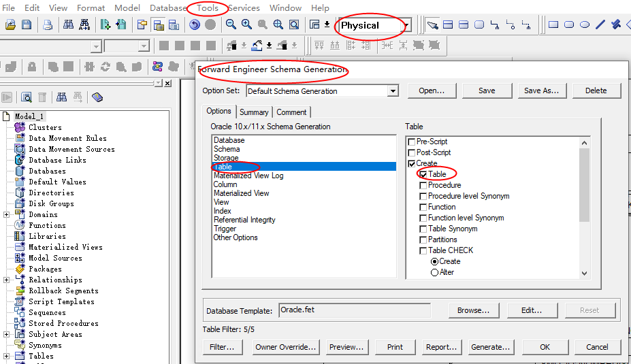Screen dimensions: 631x364
Task: Click the colorful link chain icon
Action: [x=157, y=67]
